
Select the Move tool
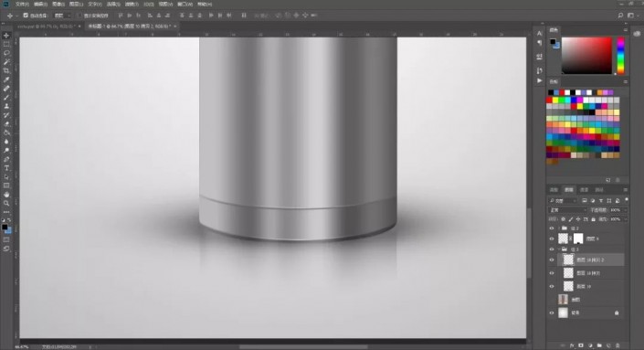pos(6,36)
